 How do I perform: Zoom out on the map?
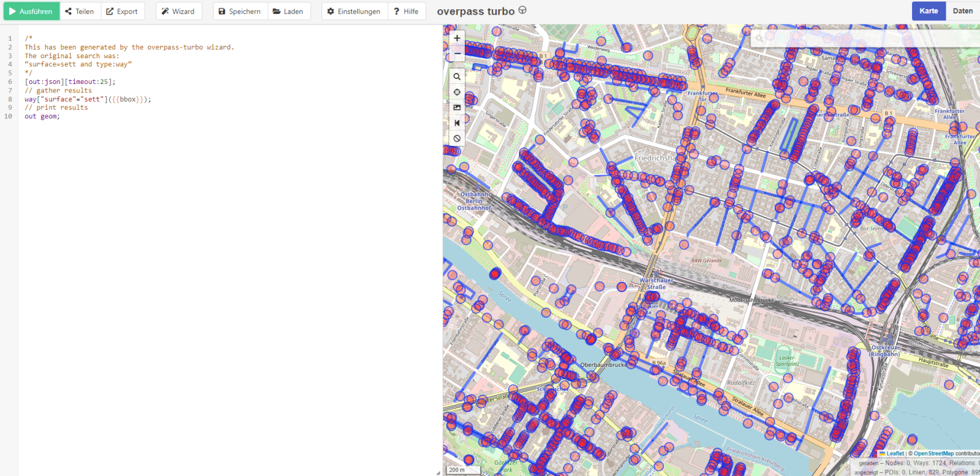coord(457,54)
